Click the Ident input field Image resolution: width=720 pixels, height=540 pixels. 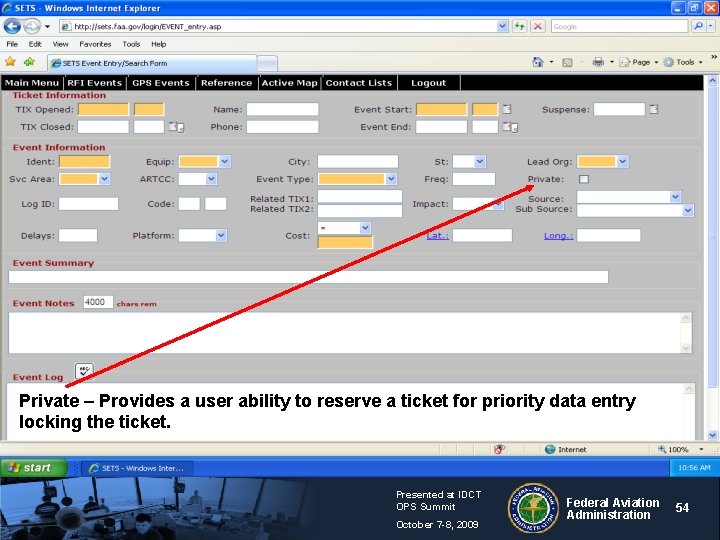(x=84, y=161)
